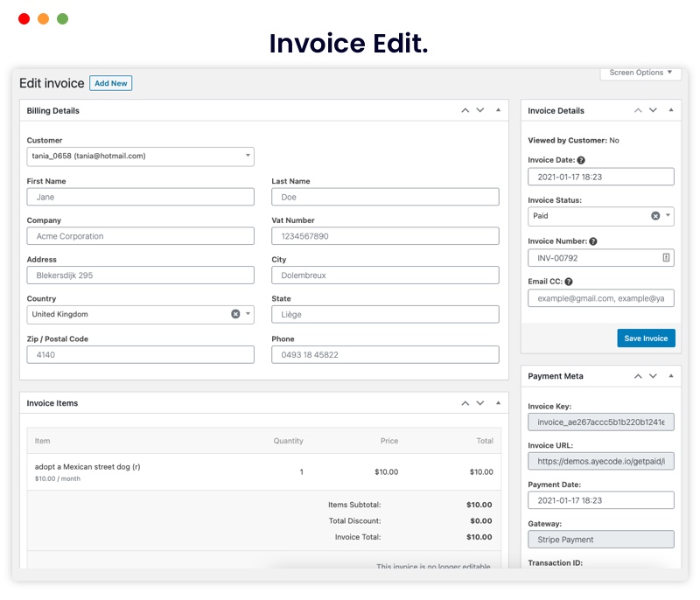Collapse the Payment Meta panel
The image size is (700, 600).
click(x=671, y=376)
